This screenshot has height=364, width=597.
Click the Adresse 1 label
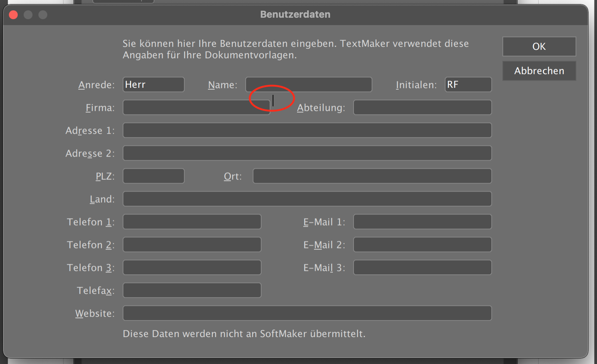90,131
